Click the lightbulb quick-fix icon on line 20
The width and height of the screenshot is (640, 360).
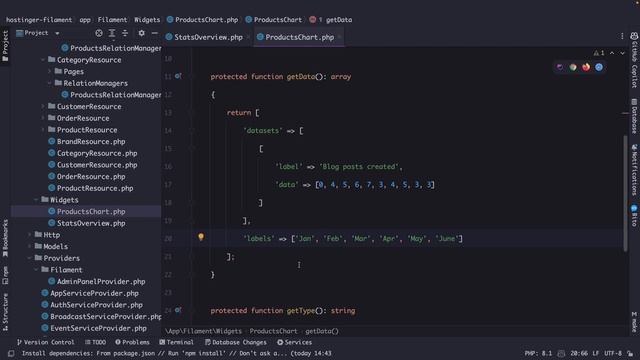201,237
